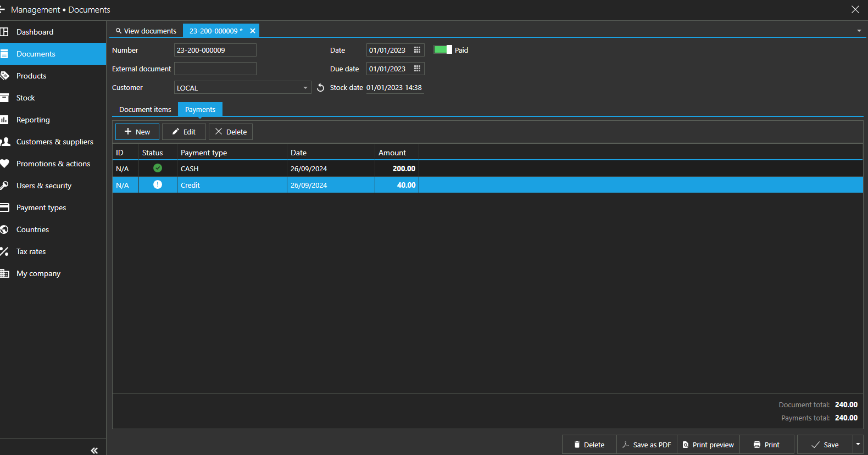Add a New payment
868x455 pixels.
137,132
